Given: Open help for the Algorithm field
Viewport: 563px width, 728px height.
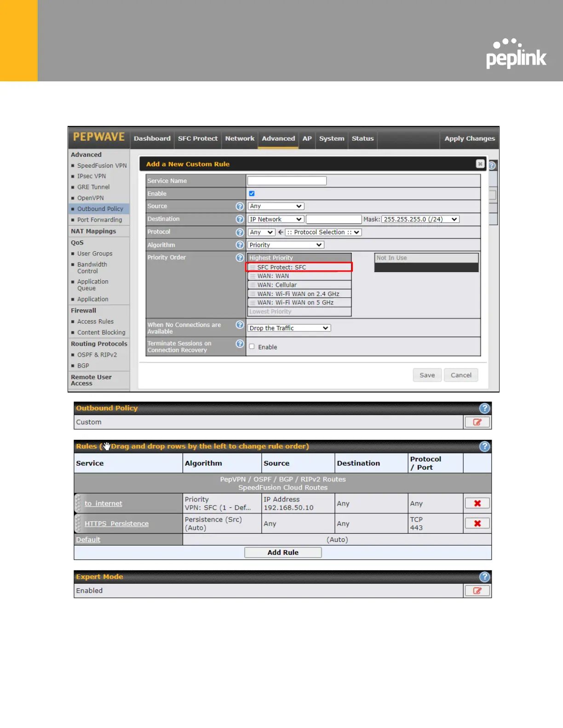Looking at the screenshot, I should (240, 245).
